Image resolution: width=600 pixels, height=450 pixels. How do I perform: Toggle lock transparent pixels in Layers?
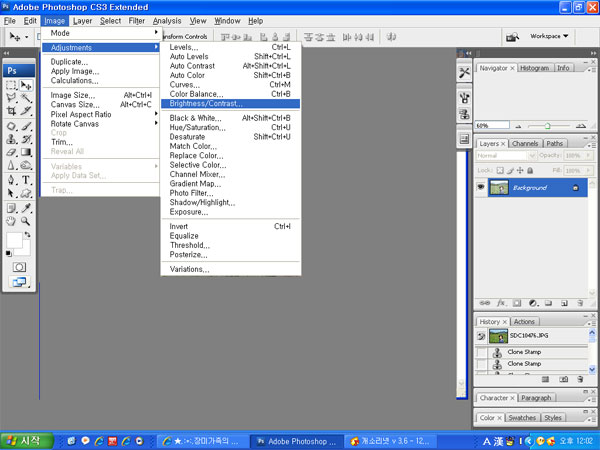(500, 170)
